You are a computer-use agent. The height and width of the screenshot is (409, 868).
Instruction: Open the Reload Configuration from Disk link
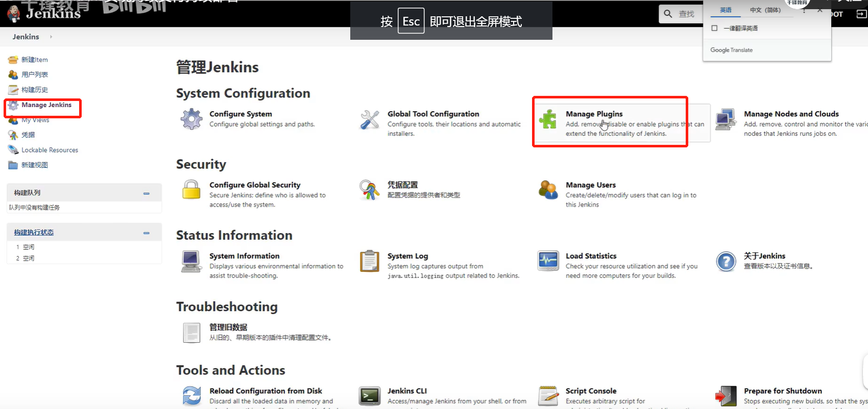pos(266,391)
